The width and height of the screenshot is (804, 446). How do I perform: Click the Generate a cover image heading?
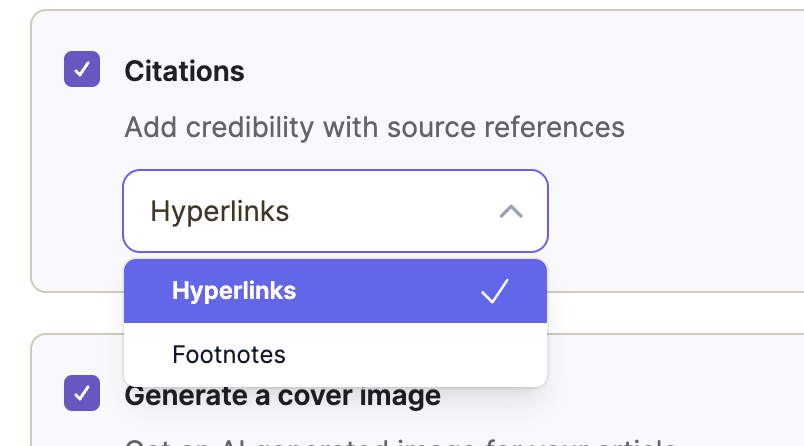(x=282, y=395)
